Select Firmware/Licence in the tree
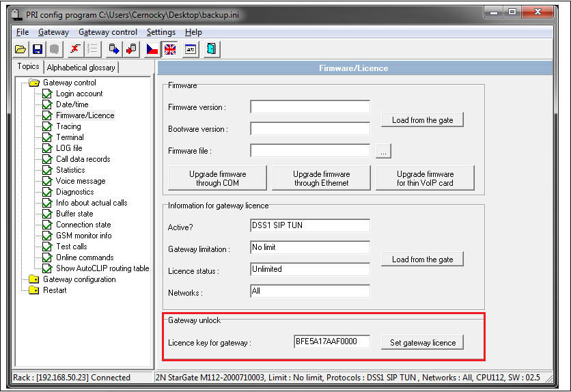The width and height of the screenshot is (571, 392). pyautogui.click(x=85, y=115)
